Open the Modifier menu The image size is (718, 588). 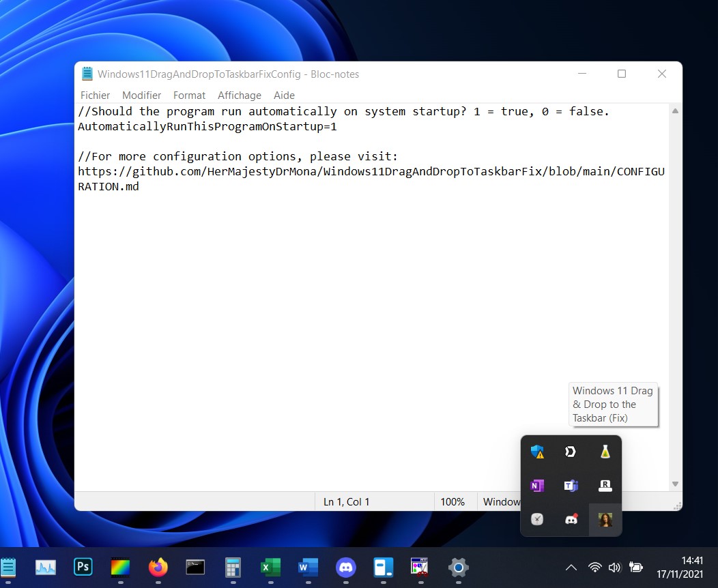click(141, 95)
